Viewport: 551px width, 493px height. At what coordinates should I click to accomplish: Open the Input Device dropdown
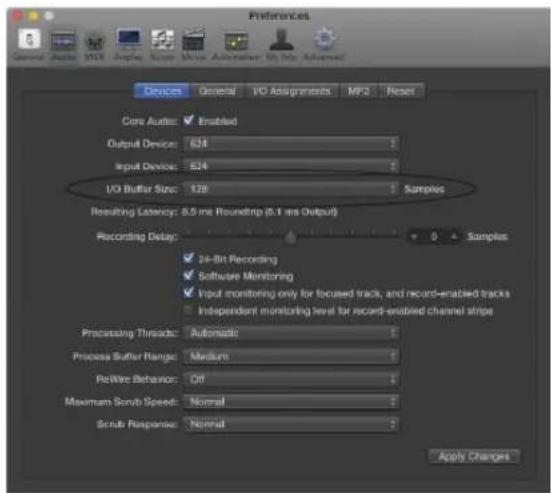(291, 166)
